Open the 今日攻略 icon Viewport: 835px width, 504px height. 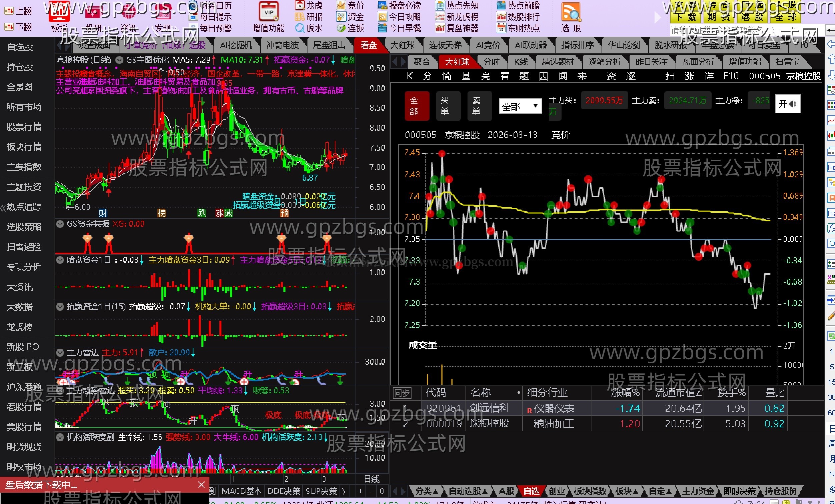coord(382,17)
